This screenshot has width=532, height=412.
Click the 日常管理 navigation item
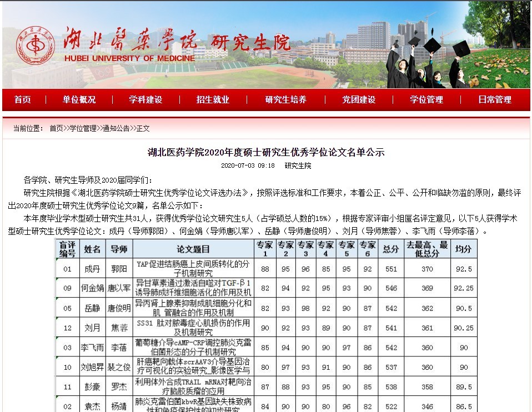[495, 99]
